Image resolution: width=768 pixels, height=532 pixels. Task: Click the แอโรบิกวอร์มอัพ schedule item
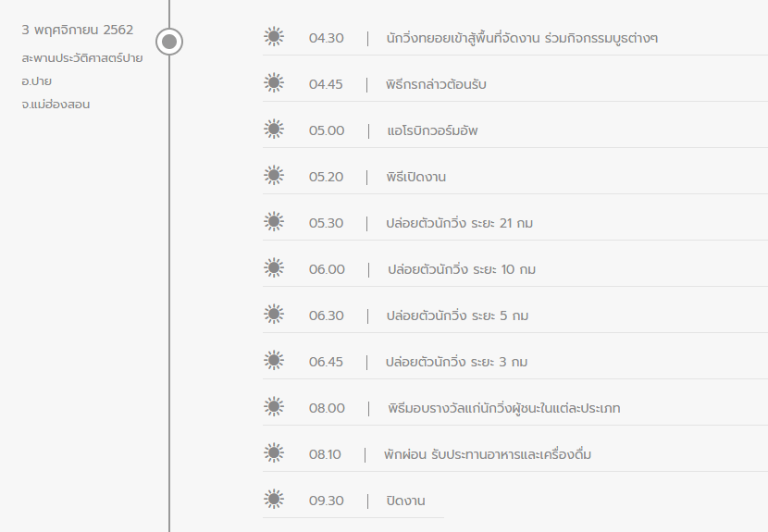coord(432,130)
